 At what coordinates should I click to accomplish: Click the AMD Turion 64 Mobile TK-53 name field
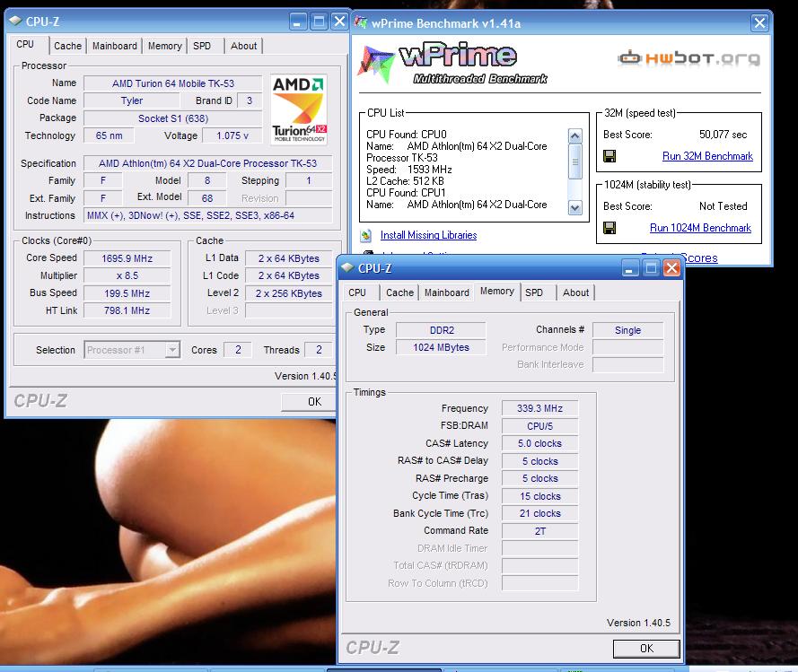pyautogui.click(x=173, y=83)
